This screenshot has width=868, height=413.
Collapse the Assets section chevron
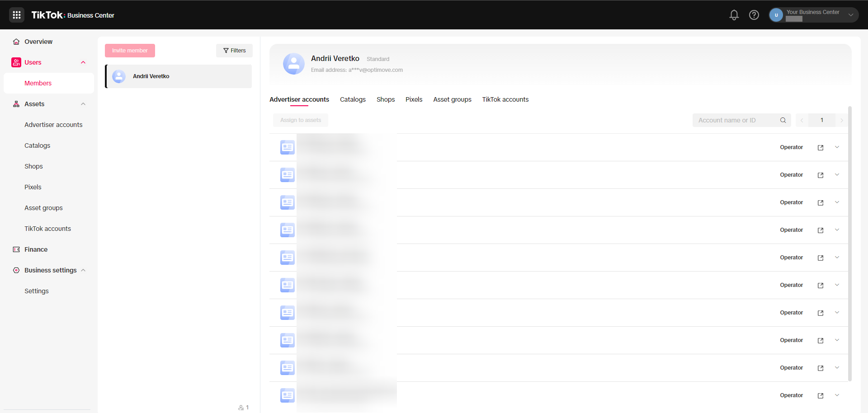coord(83,104)
